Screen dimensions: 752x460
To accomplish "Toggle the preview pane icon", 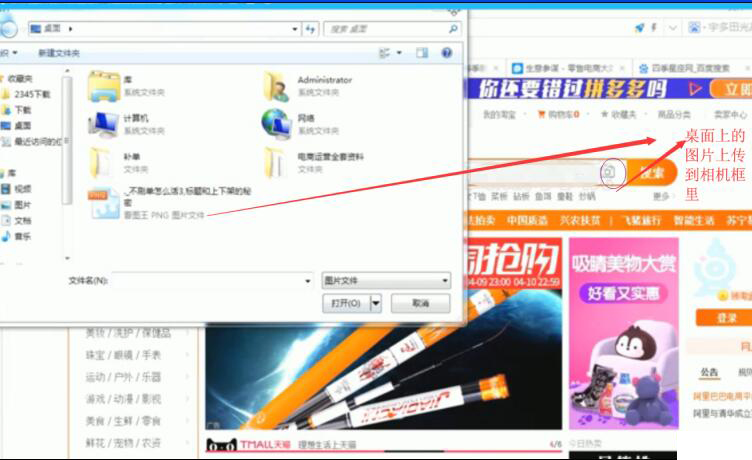I will [x=422, y=53].
